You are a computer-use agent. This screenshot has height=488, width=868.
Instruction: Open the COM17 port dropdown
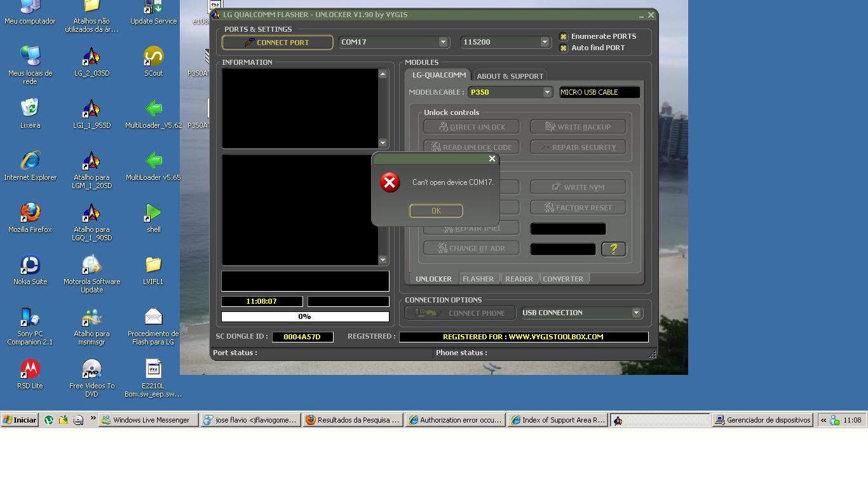tap(443, 42)
